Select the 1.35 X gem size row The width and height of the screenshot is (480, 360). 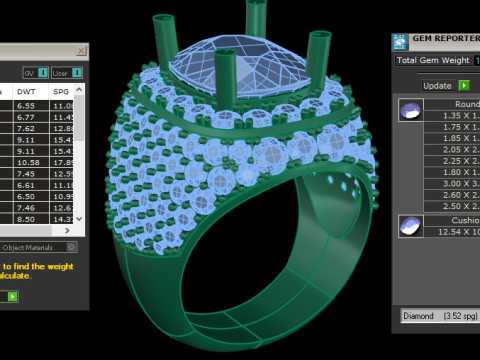pos(452,116)
